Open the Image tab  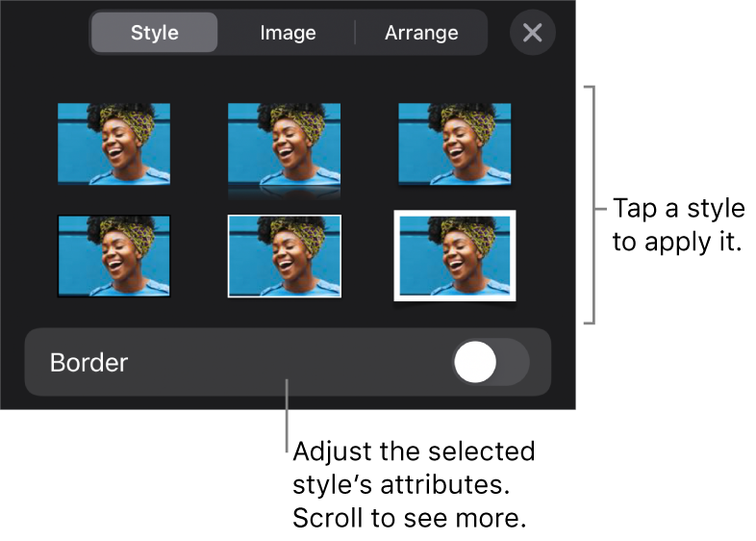coord(288,33)
